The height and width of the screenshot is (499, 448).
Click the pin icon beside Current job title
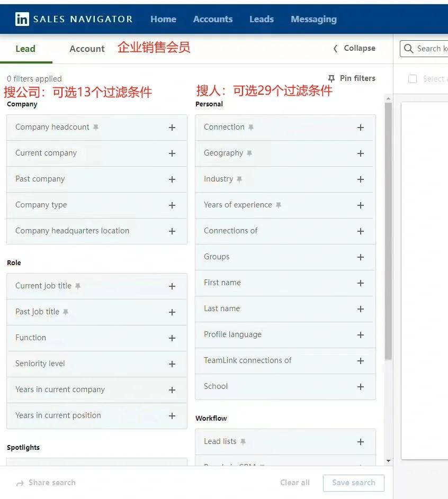78,286
